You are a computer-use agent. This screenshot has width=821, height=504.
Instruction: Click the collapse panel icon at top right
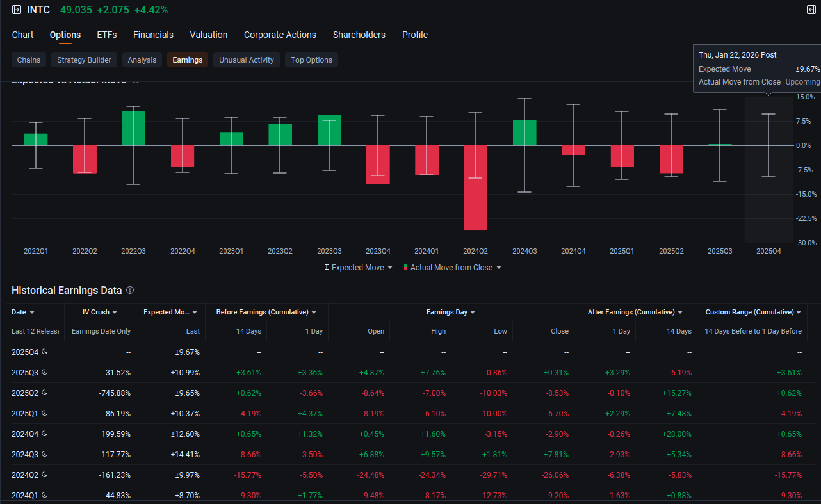[811, 10]
